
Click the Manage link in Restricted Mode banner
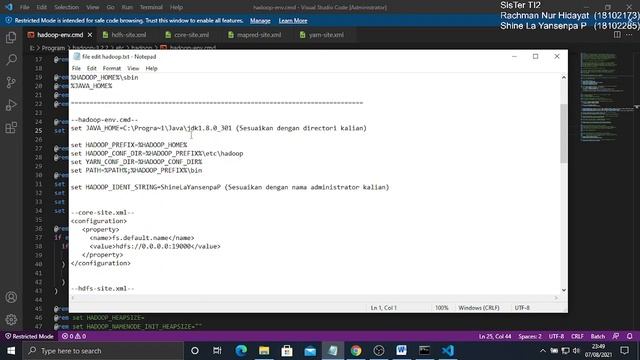tap(260, 20)
